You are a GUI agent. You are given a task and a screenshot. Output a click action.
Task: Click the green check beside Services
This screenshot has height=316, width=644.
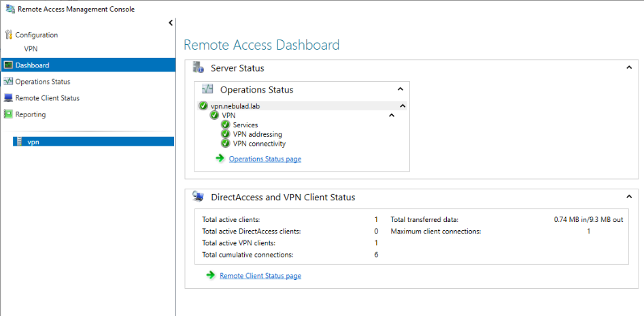click(225, 125)
